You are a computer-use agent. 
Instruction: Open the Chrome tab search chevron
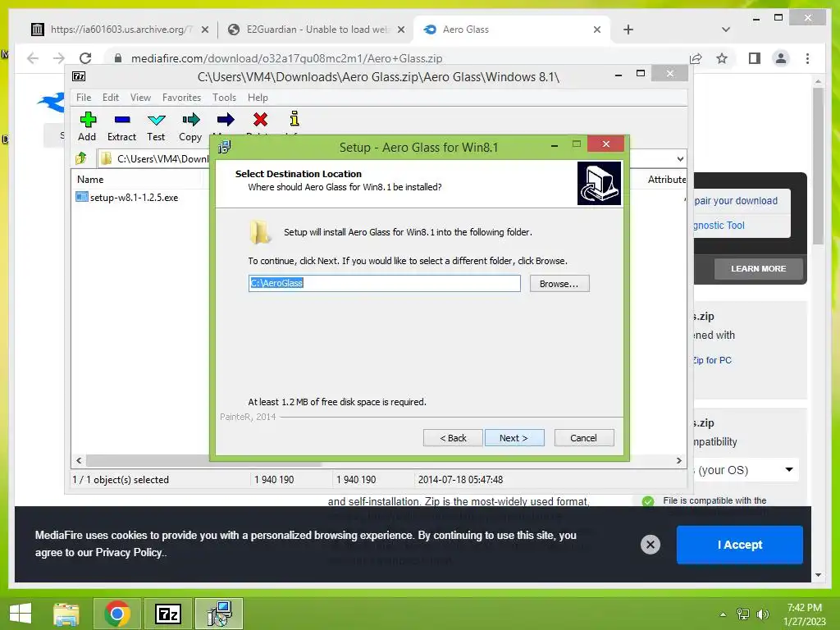pyautogui.click(x=726, y=30)
